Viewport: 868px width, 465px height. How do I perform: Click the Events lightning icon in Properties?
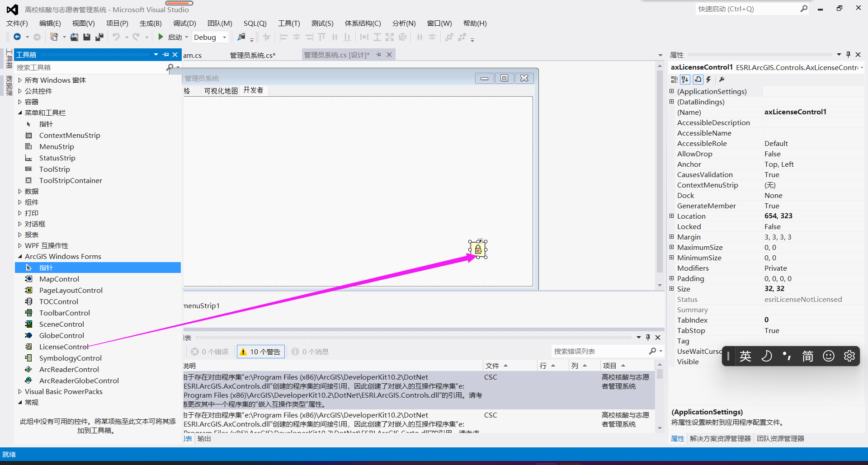709,80
